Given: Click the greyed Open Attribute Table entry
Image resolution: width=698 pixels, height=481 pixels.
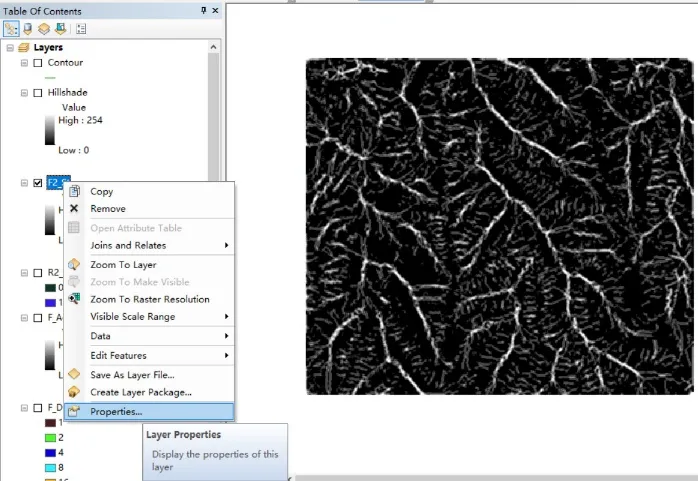Looking at the screenshot, I should click(149, 228).
